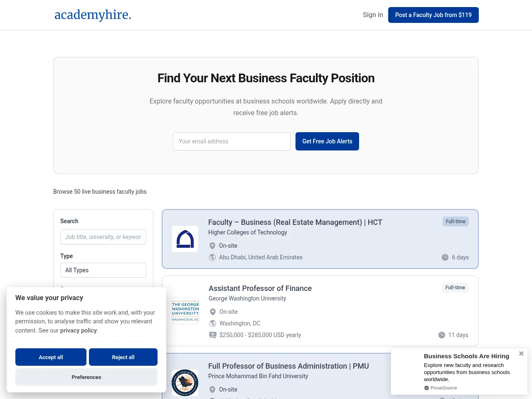Open Full Professor of Business Administration job
This screenshot has height=399, width=532.
pyautogui.click(x=288, y=366)
